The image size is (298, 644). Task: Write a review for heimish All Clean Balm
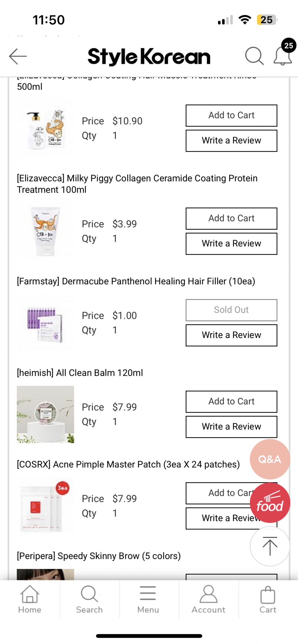[x=231, y=427]
